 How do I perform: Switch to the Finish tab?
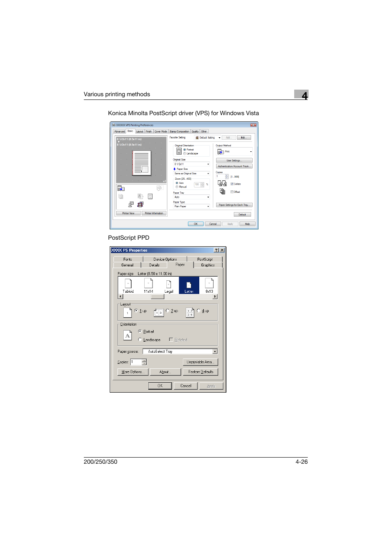pyautogui.click(x=149, y=132)
